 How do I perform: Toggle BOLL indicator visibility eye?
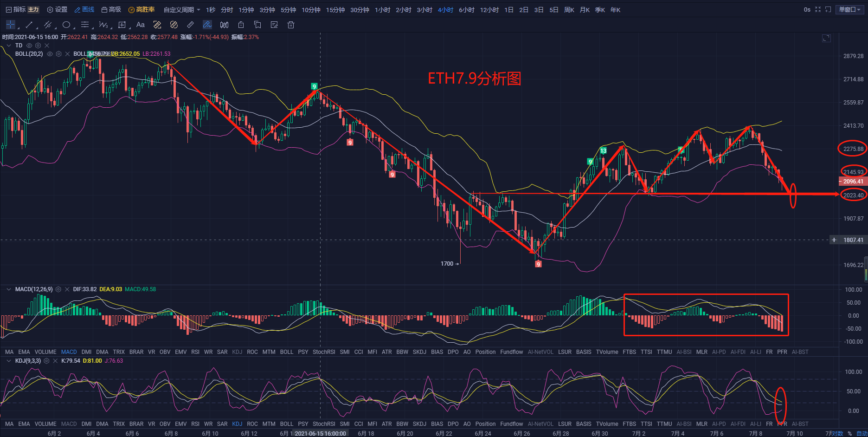(x=50, y=54)
